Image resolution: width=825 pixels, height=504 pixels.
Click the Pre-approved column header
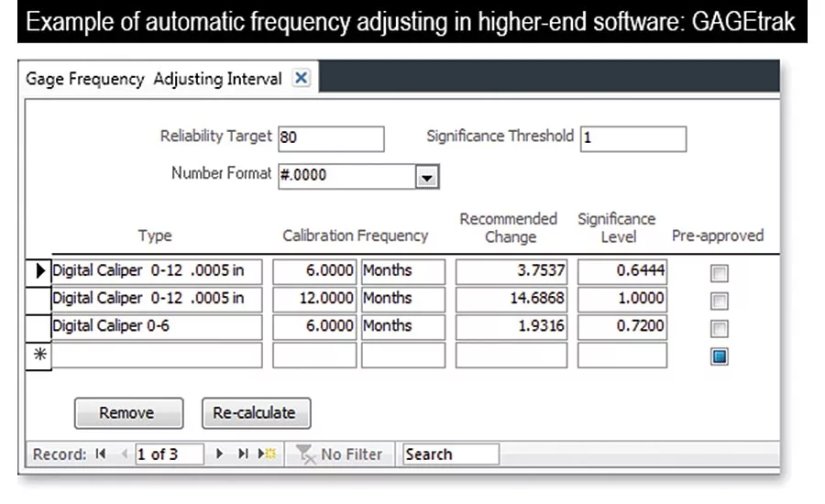(x=718, y=236)
